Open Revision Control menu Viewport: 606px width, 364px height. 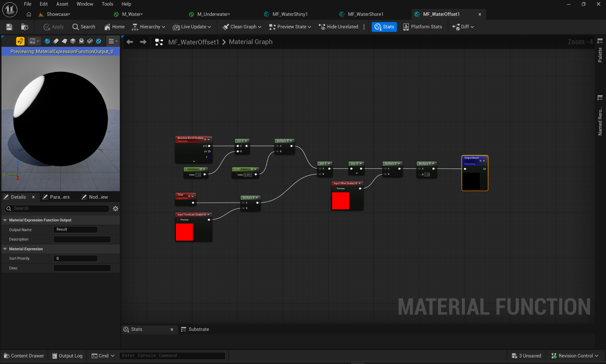point(575,356)
